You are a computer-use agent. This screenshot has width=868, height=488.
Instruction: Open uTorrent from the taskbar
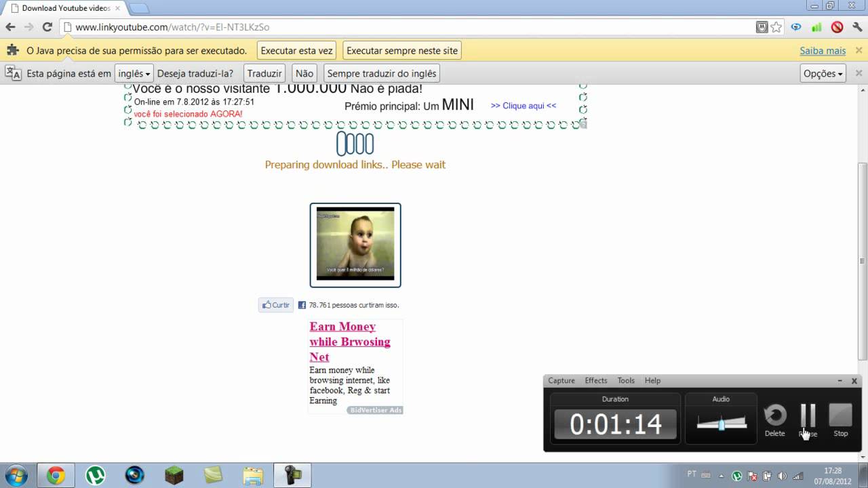(95, 476)
